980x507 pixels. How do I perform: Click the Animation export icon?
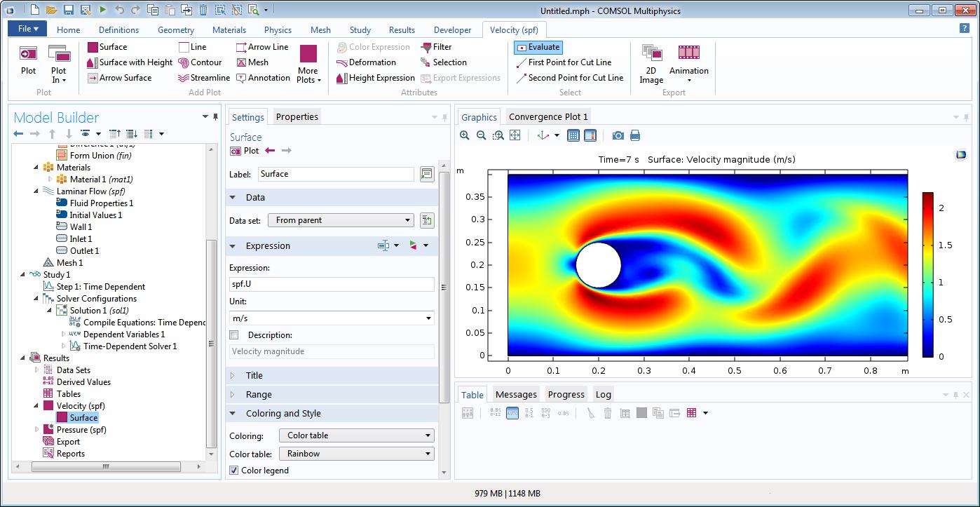(688, 53)
